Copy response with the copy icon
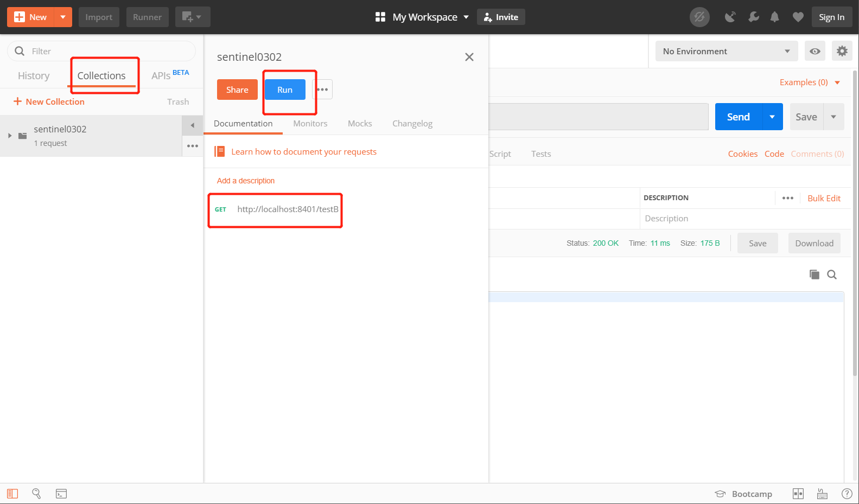 click(814, 275)
